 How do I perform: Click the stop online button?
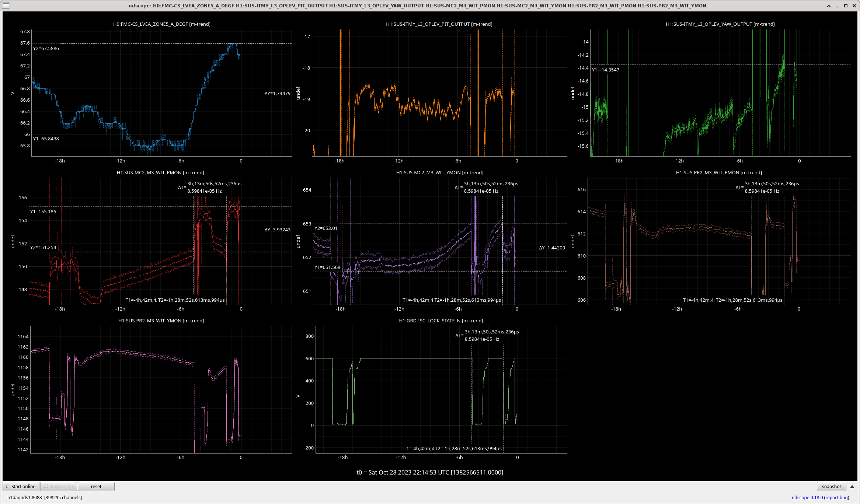(58, 486)
